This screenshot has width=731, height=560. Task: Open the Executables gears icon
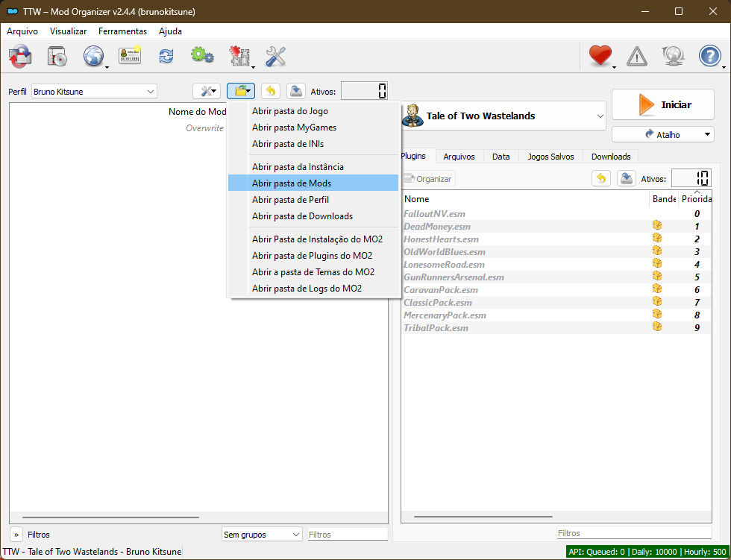point(203,55)
